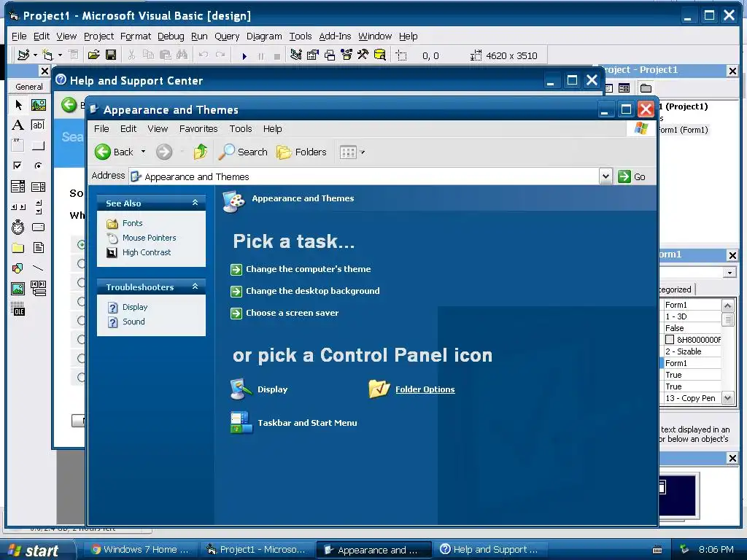
Task: Open Mouse Pointers under See Also
Action: [149, 238]
